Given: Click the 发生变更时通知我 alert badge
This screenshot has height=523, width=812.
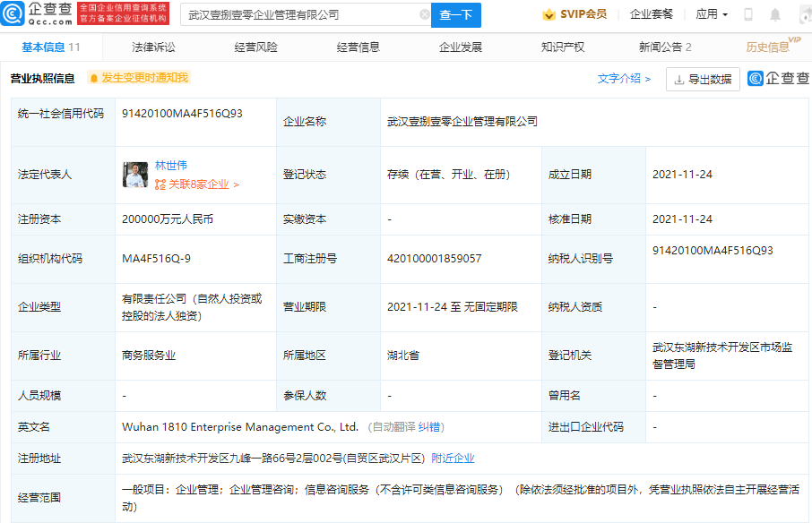Looking at the screenshot, I should coord(139,78).
